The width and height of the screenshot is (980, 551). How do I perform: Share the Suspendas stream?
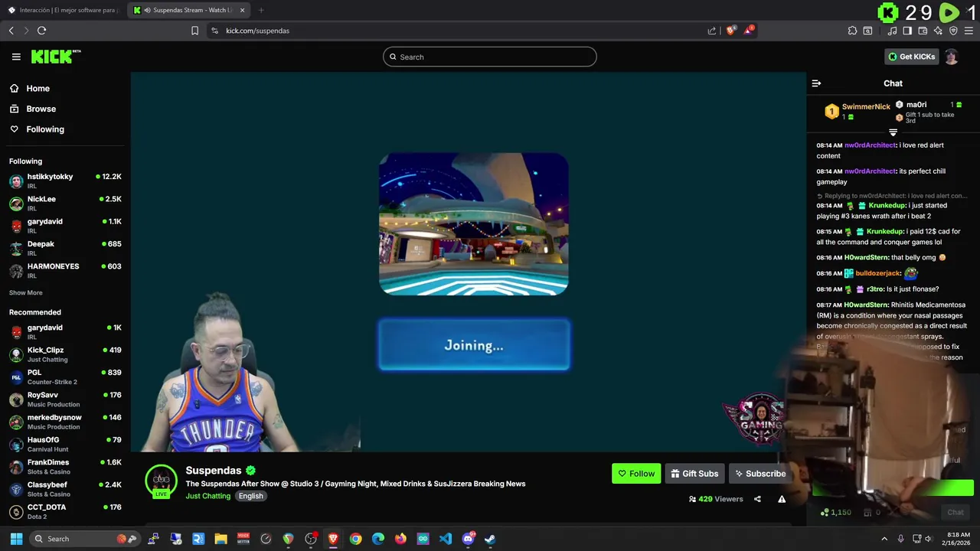(x=757, y=499)
